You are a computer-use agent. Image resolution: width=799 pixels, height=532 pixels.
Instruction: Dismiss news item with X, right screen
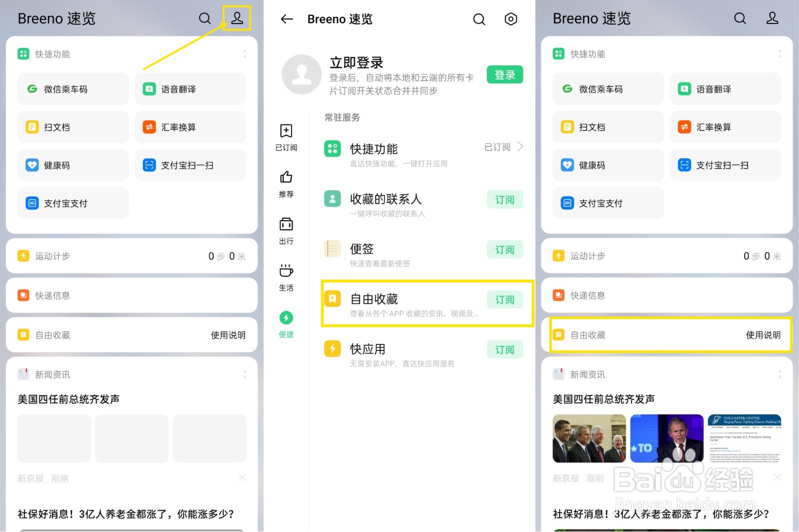click(778, 478)
